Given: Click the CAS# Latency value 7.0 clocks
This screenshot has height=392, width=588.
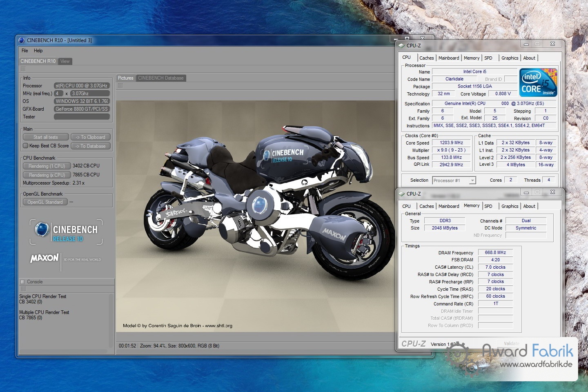Looking at the screenshot, I should (495, 267).
